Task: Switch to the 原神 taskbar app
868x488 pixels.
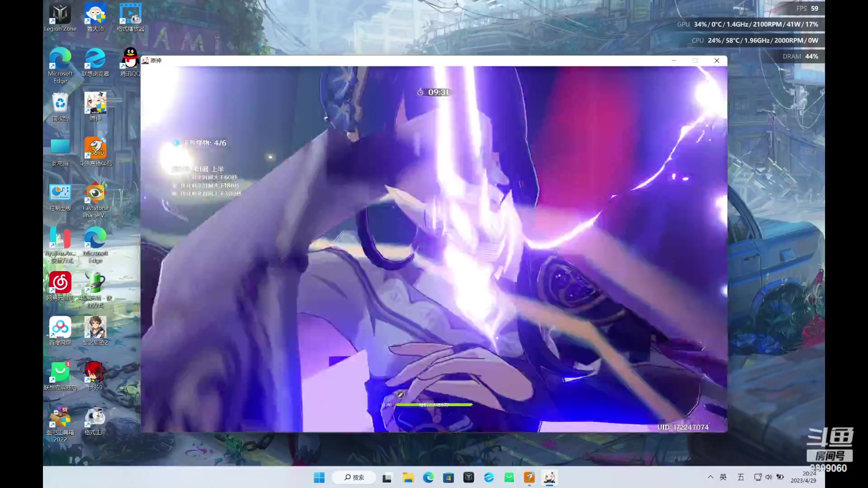Action: [x=549, y=478]
